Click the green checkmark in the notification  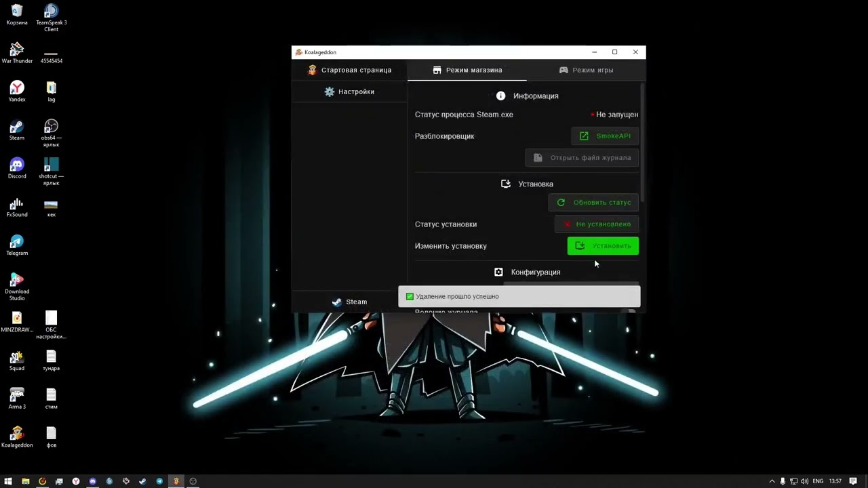[410, 296]
